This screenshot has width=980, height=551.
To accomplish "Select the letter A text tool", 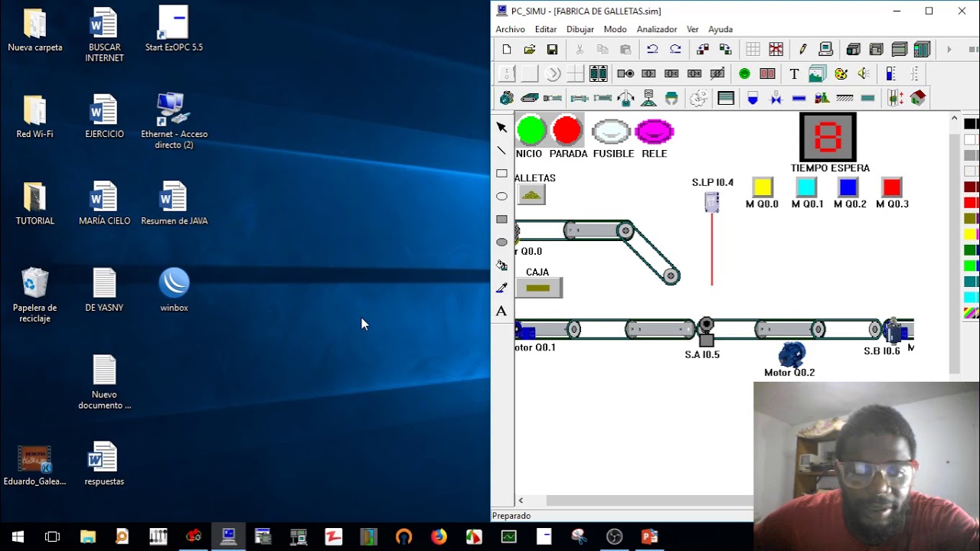I will (501, 311).
